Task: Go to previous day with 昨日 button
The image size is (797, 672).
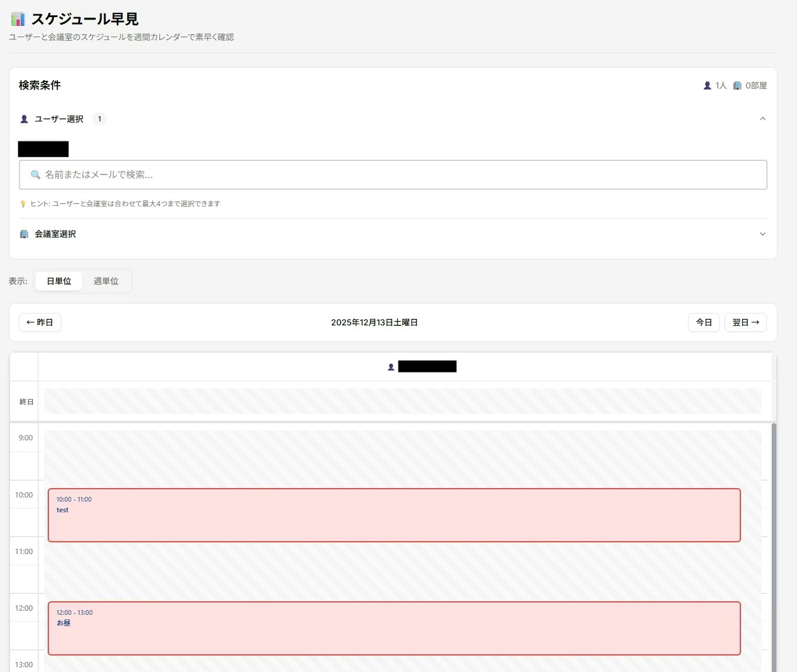Action: click(x=39, y=322)
